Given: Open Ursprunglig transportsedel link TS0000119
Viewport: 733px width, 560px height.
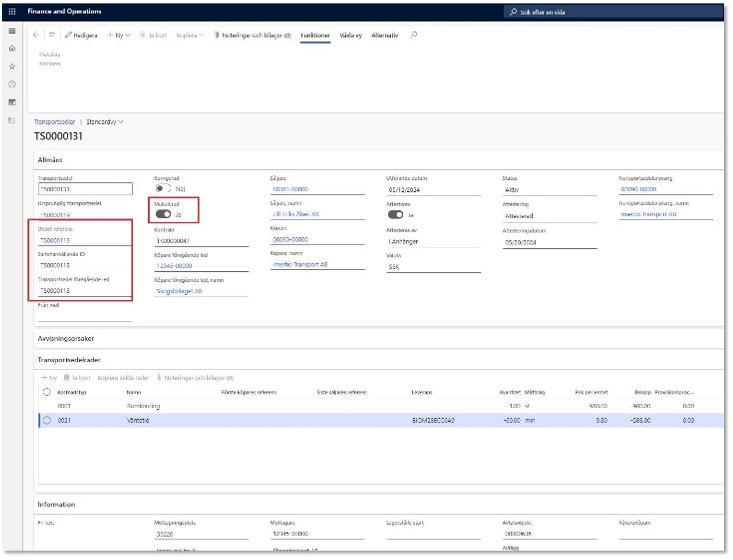Looking at the screenshot, I should (x=55, y=215).
